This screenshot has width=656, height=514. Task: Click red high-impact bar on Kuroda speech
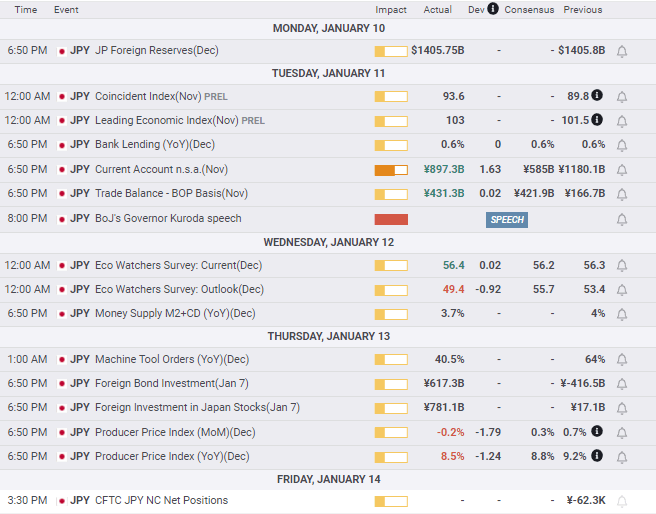click(x=391, y=219)
